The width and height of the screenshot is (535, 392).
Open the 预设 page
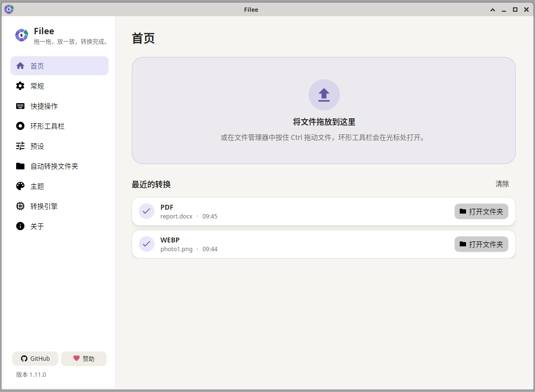pos(59,146)
